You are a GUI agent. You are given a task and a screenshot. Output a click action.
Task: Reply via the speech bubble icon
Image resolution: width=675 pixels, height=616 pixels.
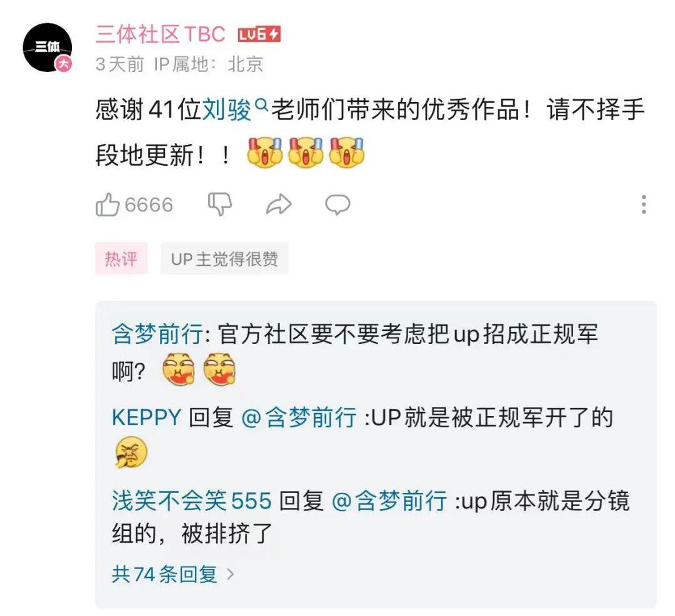click(x=338, y=204)
